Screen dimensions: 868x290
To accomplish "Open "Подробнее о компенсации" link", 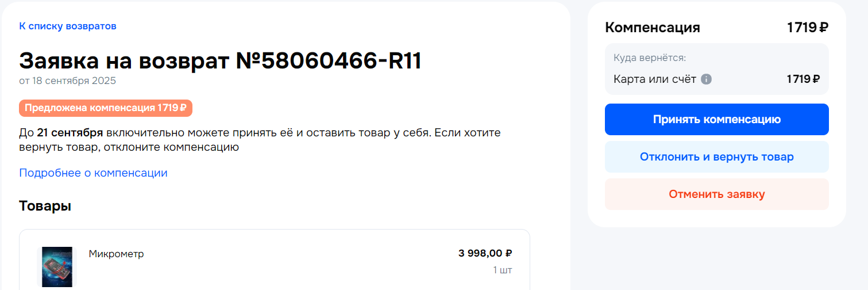I will [93, 173].
